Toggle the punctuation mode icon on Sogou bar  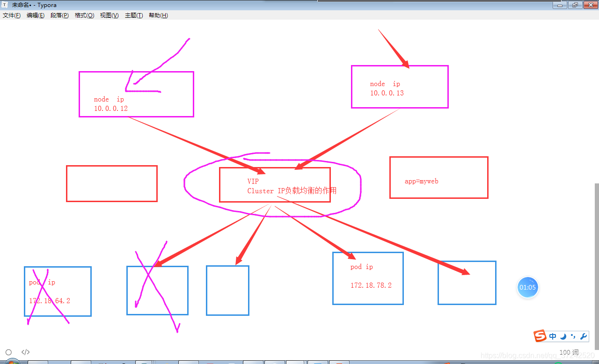pos(573,336)
